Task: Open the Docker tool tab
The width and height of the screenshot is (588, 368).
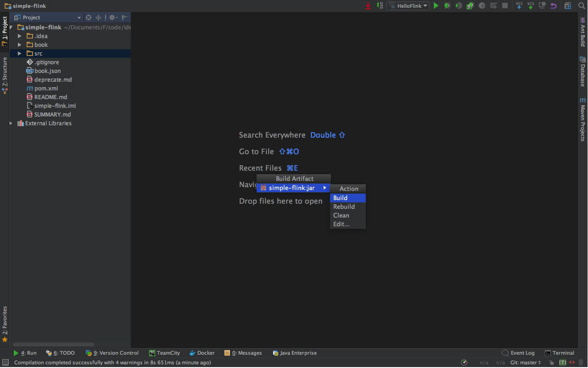Action: (202, 353)
